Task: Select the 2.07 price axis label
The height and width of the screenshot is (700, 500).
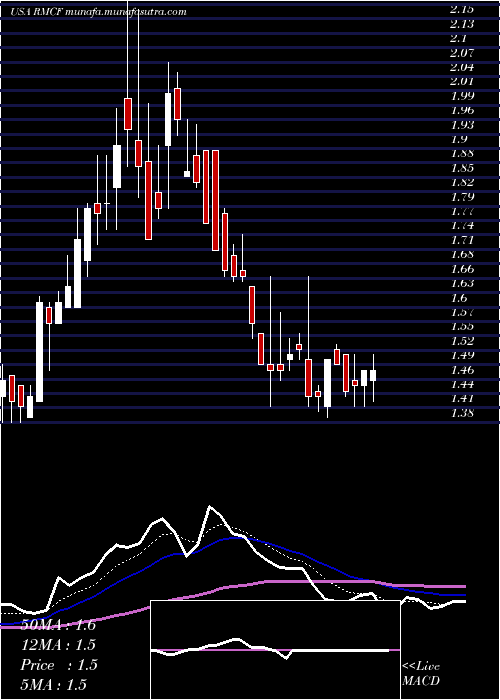Action: click(462, 52)
